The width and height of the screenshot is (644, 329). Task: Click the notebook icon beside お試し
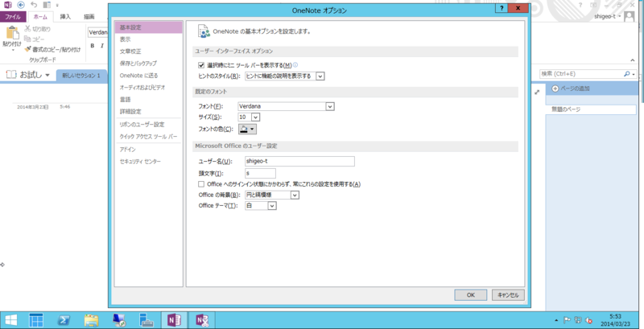tap(11, 75)
